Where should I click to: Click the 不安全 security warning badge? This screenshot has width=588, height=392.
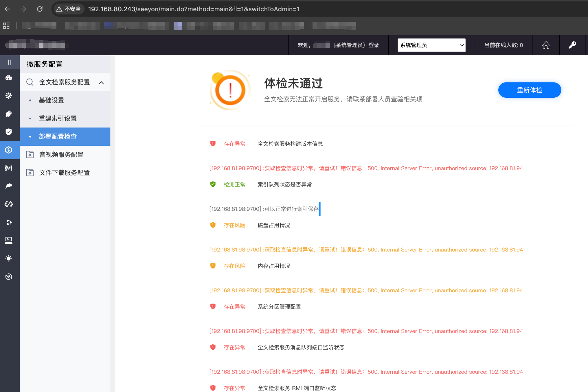[69, 9]
